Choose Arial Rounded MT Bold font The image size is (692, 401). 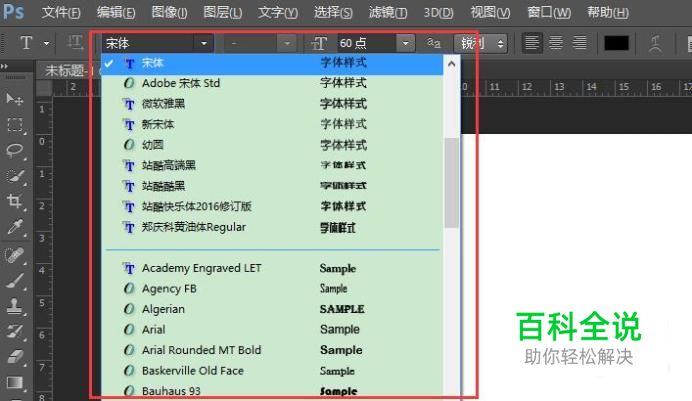(x=272, y=350)
